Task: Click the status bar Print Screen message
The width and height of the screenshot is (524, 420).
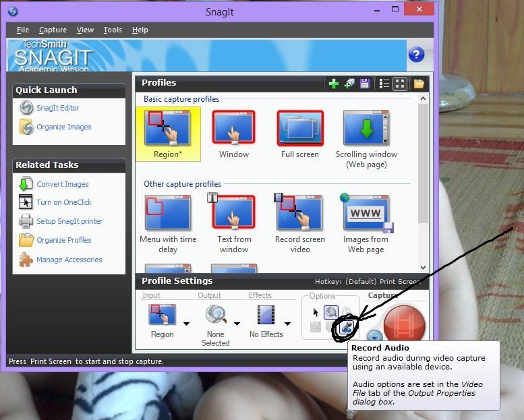Action: (86, 361)
